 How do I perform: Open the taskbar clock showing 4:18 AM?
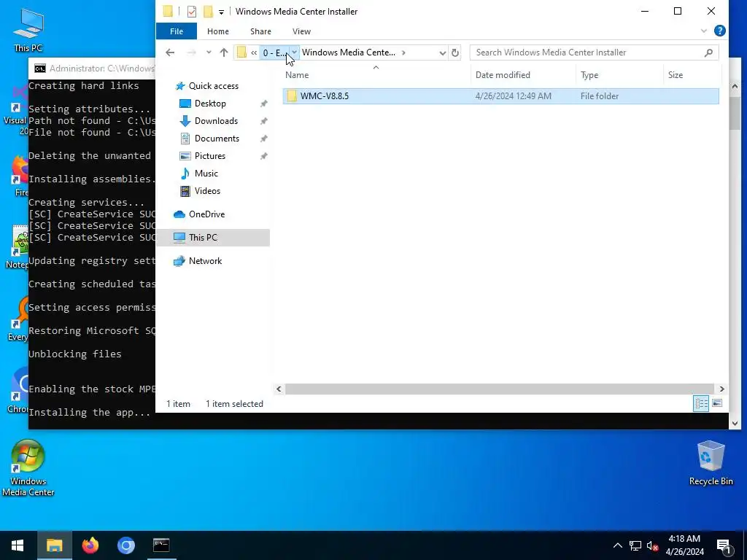[684, 545]
